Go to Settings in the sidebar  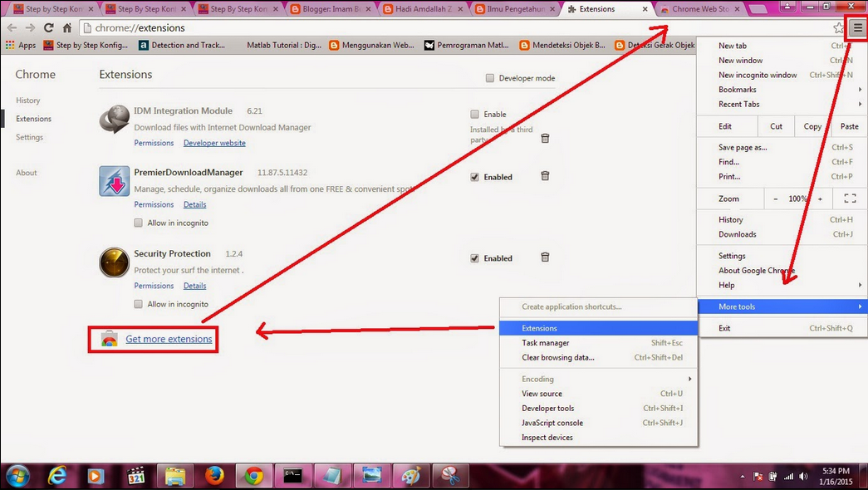[29, 137]
